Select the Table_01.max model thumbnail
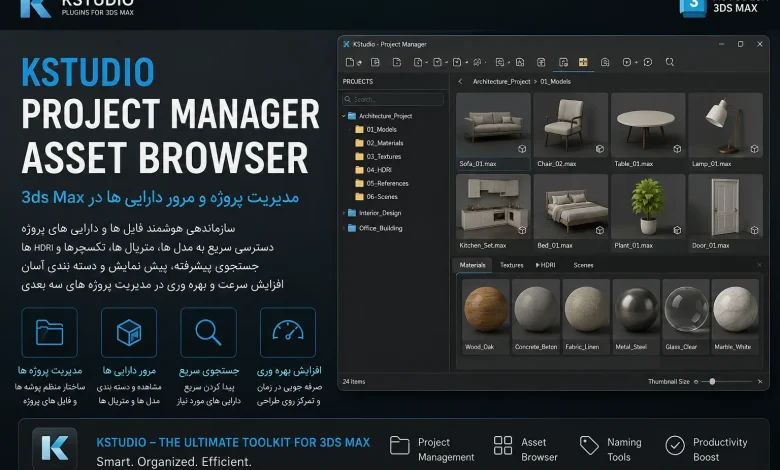Viewport: 780px width, 470px height. click(x=649, y=131)
